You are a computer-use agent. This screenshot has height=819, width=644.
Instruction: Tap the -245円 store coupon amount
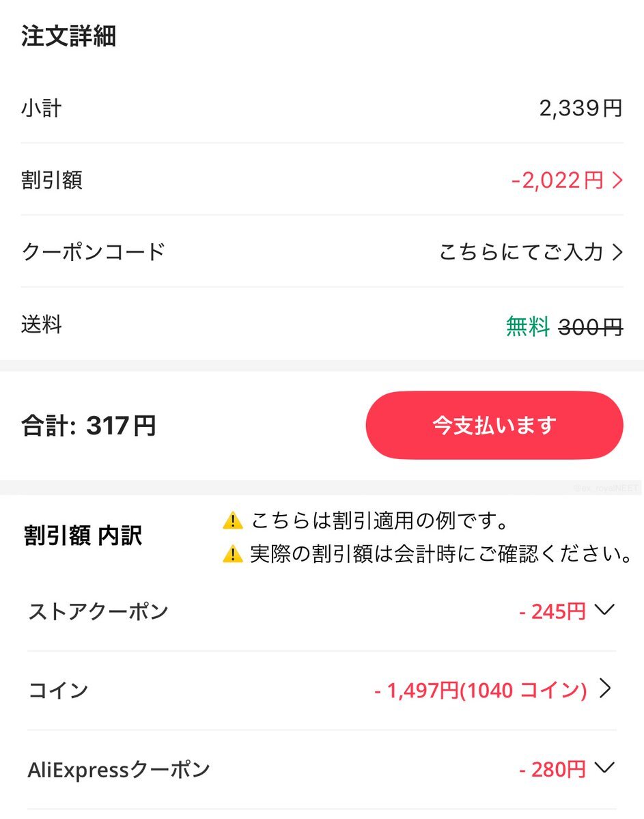[x=552, y=611]
